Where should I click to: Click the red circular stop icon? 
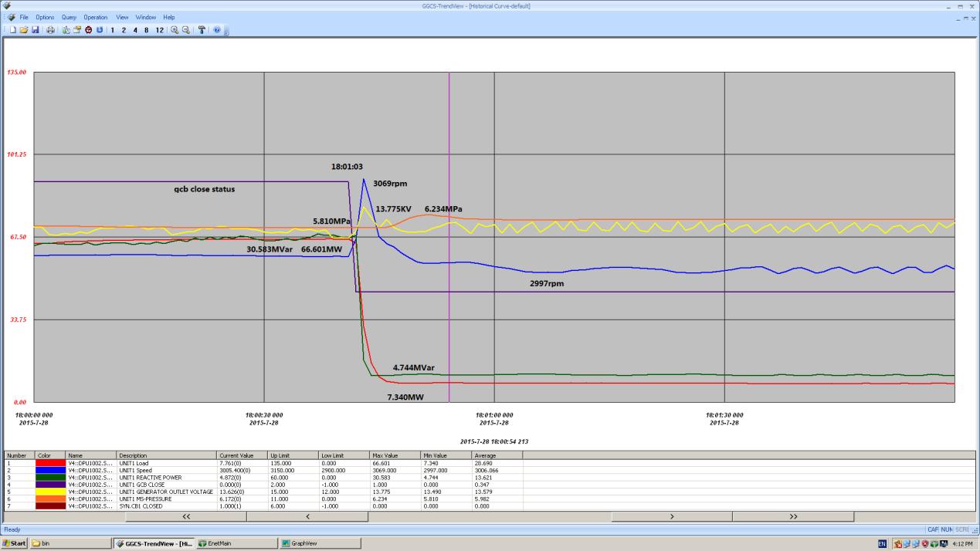click(x=88, y=29)
